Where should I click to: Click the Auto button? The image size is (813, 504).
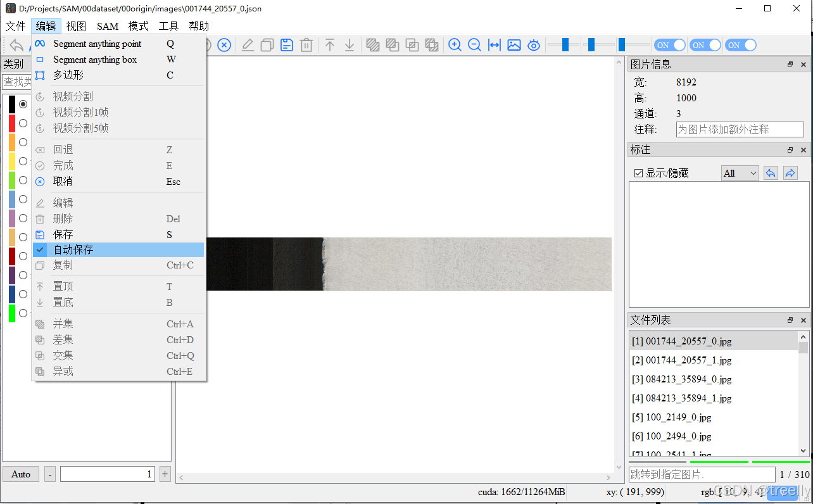[x=21, y=474]
